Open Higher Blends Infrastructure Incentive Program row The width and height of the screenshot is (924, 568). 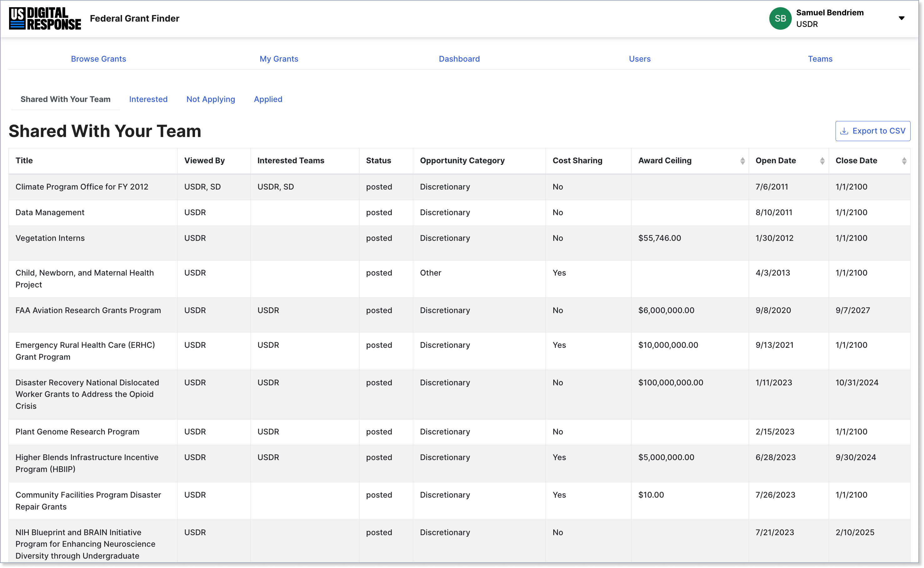tap(459, 463)
